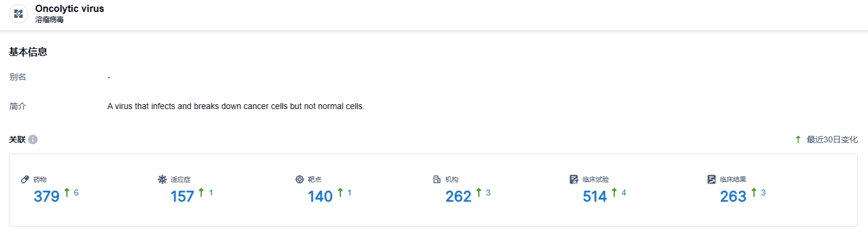Click the recent change number 4 beside 514
This screenshot has width=868, height=233.
pyautogui.click(x=624, y=192)
